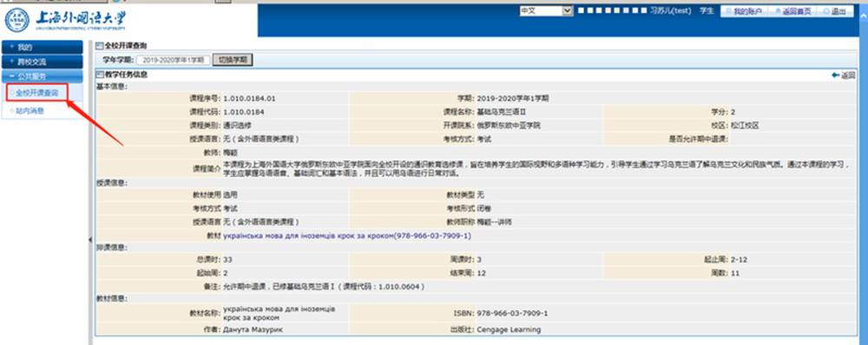Select the semester value 2019-2020学年1学期 in 基本信息
This screenshot has height=345, width=868.
[x=513, y=99]
